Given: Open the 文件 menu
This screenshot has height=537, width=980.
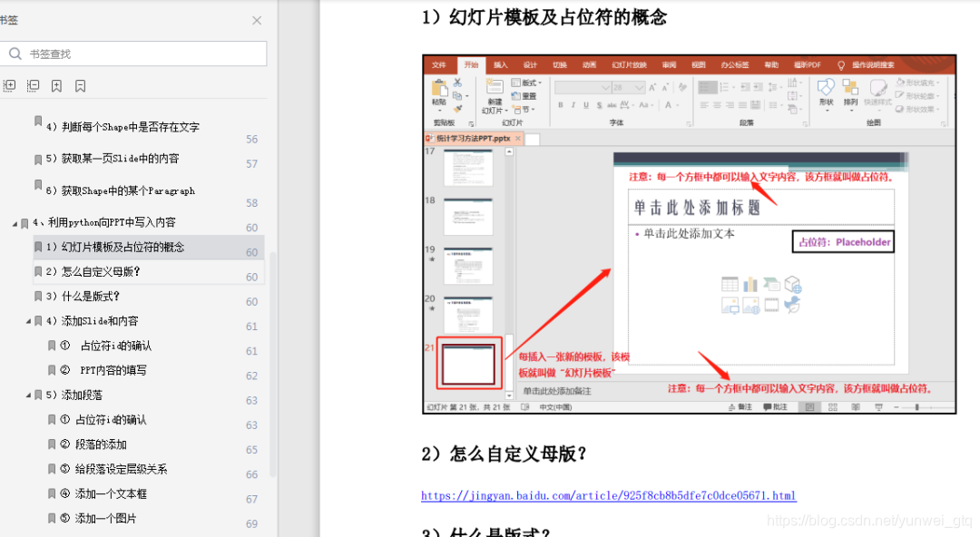Looking at the screenshot, I should pos(439,64).
